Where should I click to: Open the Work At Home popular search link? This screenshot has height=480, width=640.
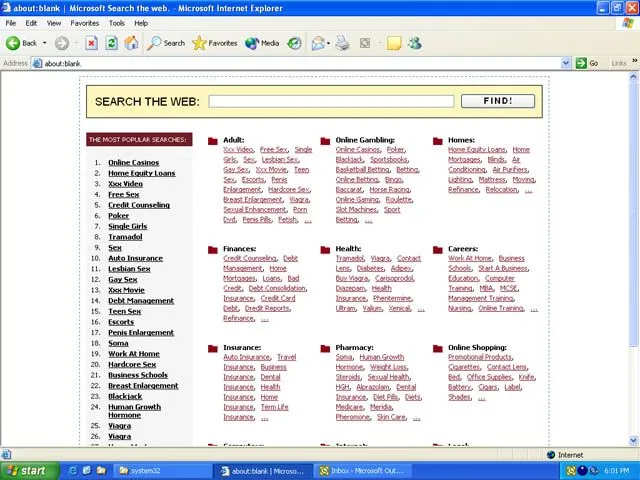tap(134, 354)
